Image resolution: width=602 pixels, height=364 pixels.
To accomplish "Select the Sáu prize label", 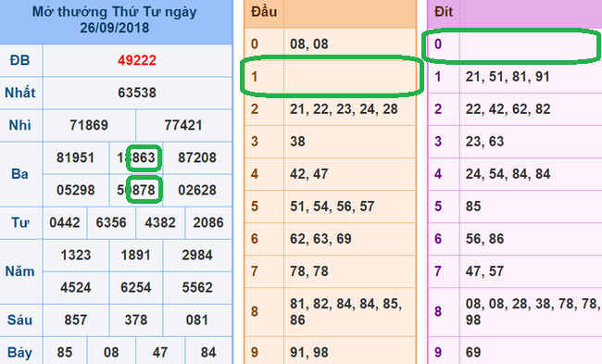I will click(20, 320).
